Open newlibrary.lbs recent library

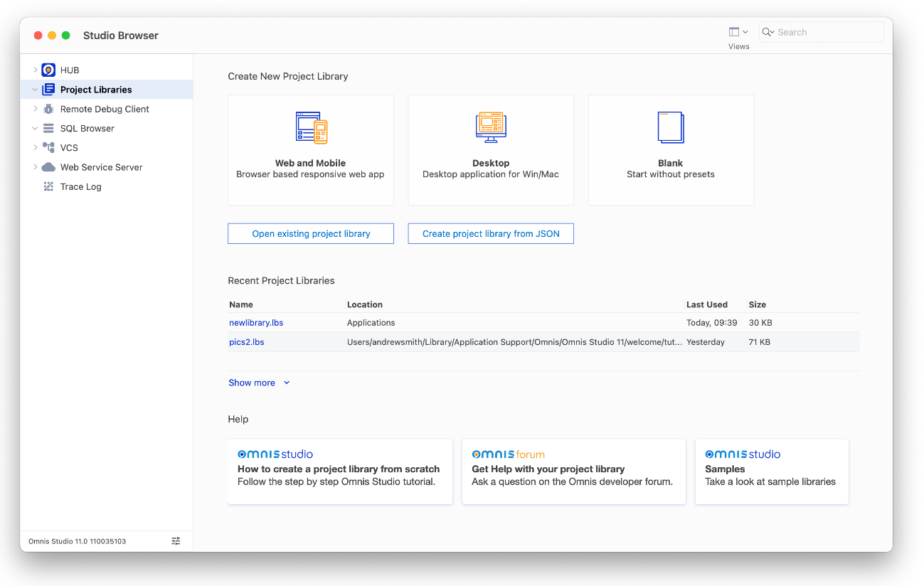256,323
